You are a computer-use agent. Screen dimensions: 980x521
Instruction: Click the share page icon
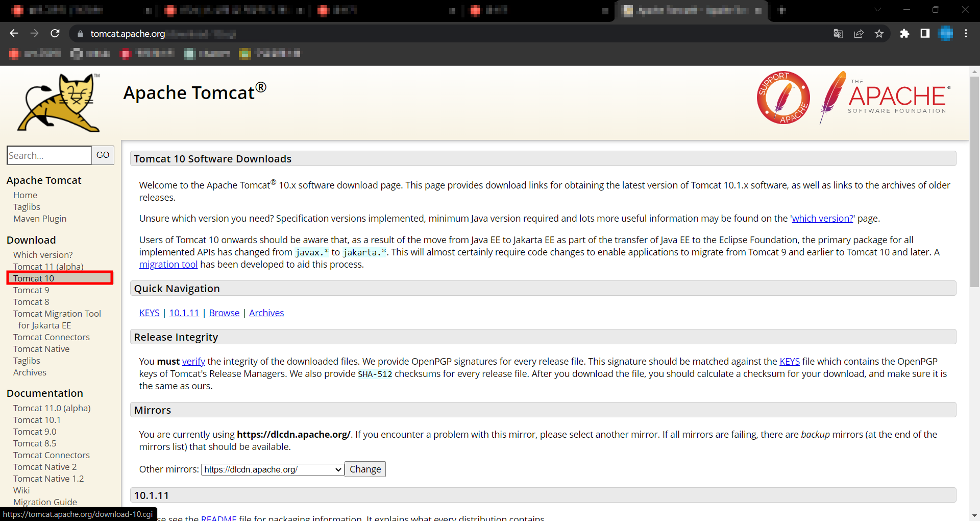click(859, 34)
